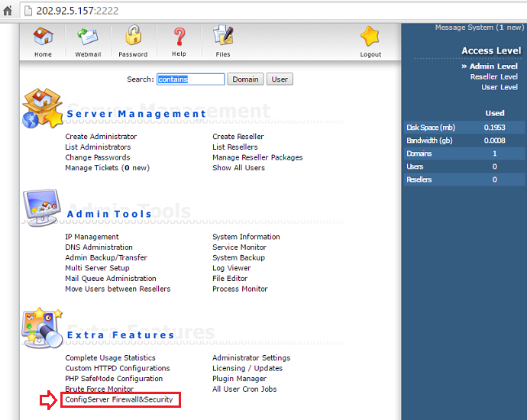The image size is (527, 420).
Task: Click the Home house icon in toolbar
Action: (43, 37)
